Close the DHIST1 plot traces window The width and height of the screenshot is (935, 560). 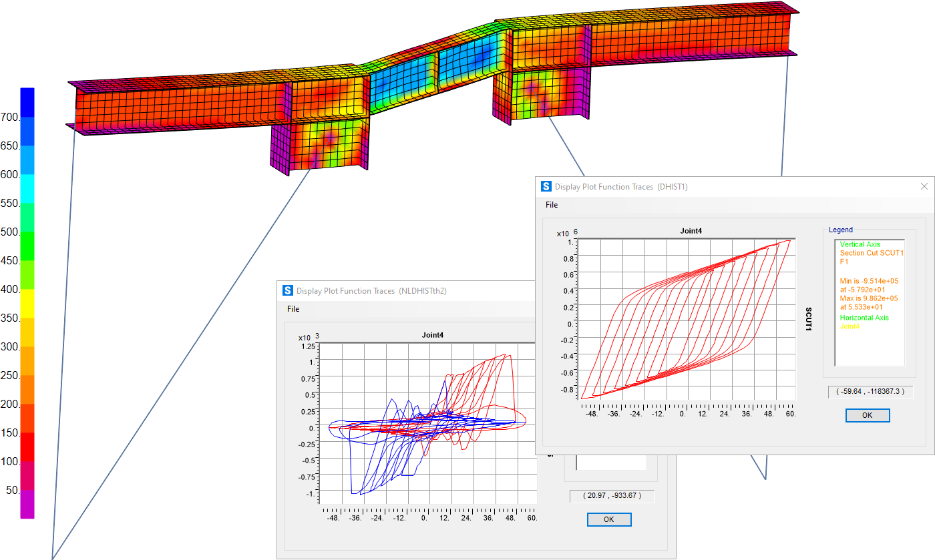pos(924,187)
